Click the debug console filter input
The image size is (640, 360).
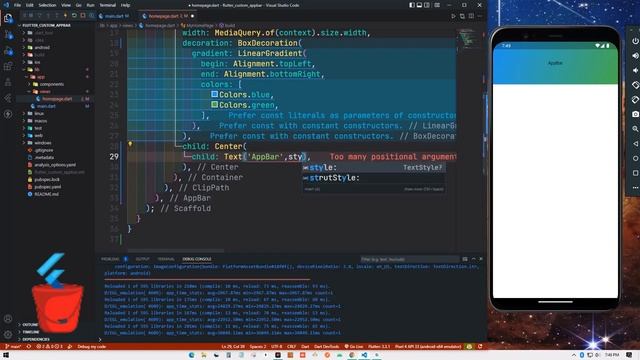click(409, 259)
